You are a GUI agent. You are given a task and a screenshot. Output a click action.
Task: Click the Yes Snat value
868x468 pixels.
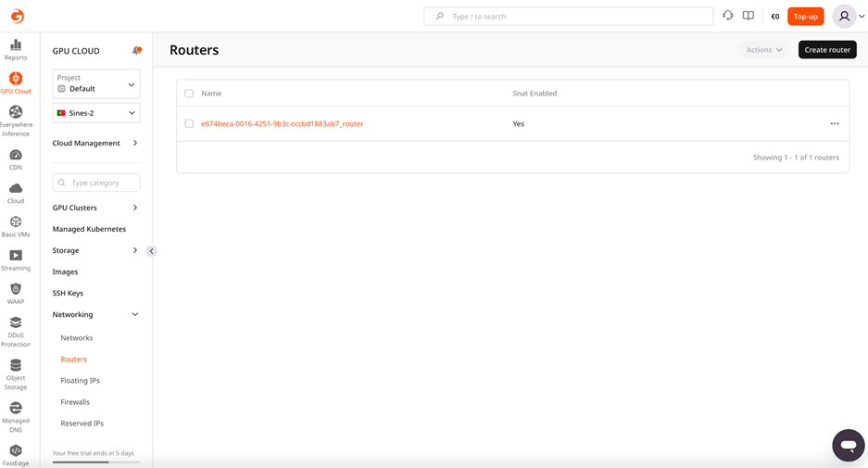(518, 123)
